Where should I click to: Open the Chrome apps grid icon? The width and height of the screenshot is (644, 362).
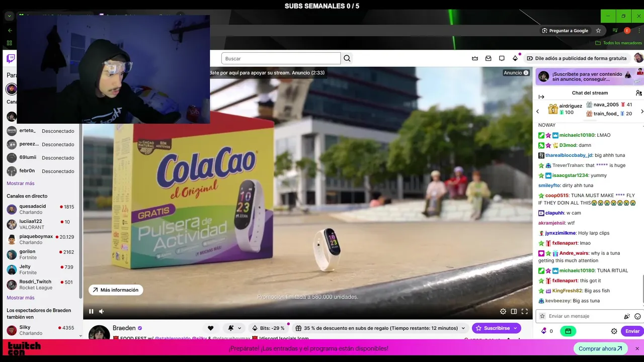(x=9, y=43)
